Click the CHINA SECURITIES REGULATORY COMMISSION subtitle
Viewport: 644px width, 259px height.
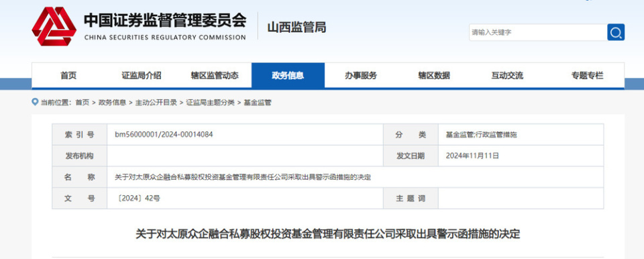165,38
